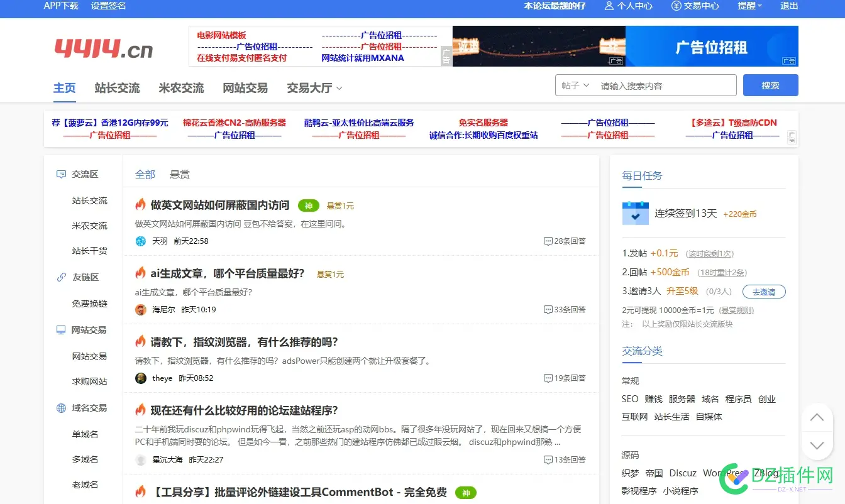Open theye's profile avatar

tap(140, 378)
